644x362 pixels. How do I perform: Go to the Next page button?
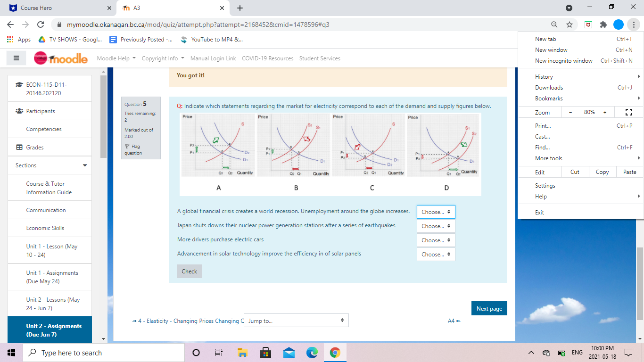pos(489,308)
